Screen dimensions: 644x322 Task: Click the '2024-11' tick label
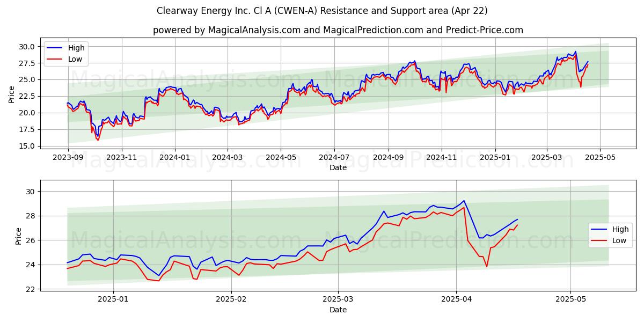point(442,158)
